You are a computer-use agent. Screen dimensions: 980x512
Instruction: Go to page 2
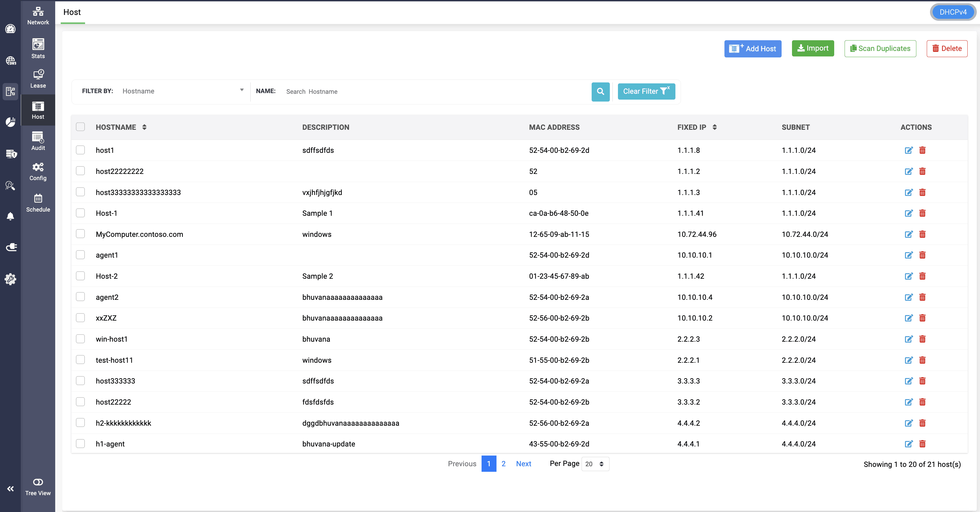point(503,464)
